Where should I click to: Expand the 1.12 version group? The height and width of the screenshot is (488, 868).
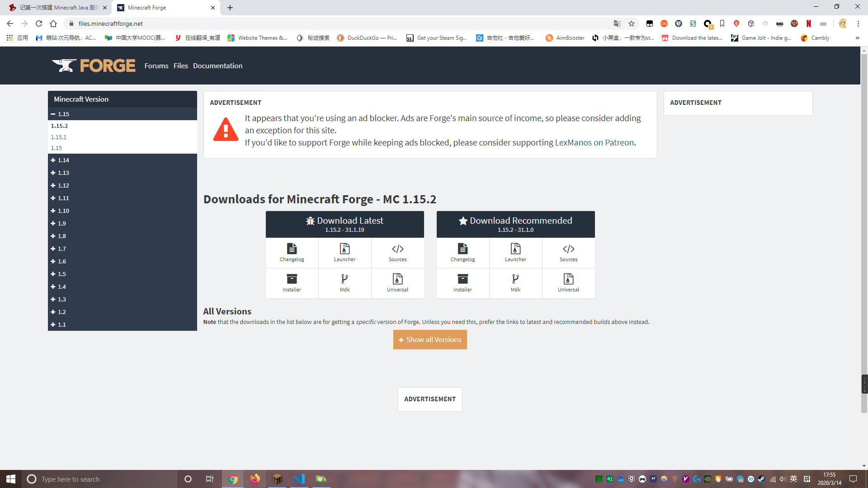(x=123, y=185)
